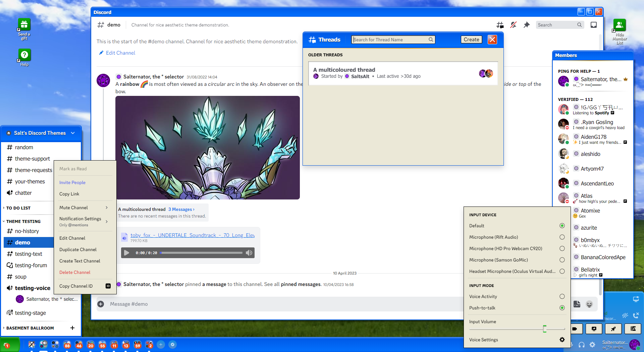644x352 pixels.
Task: Expand the 3 Messages thread link
Action: [x=181, y=209]
